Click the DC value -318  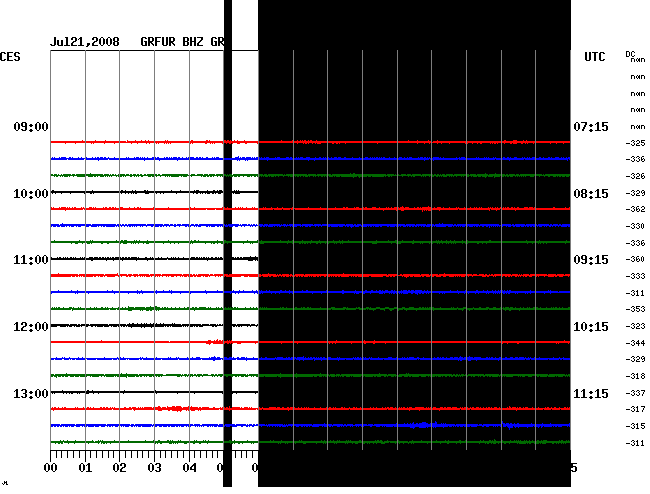tap(635, 376)
